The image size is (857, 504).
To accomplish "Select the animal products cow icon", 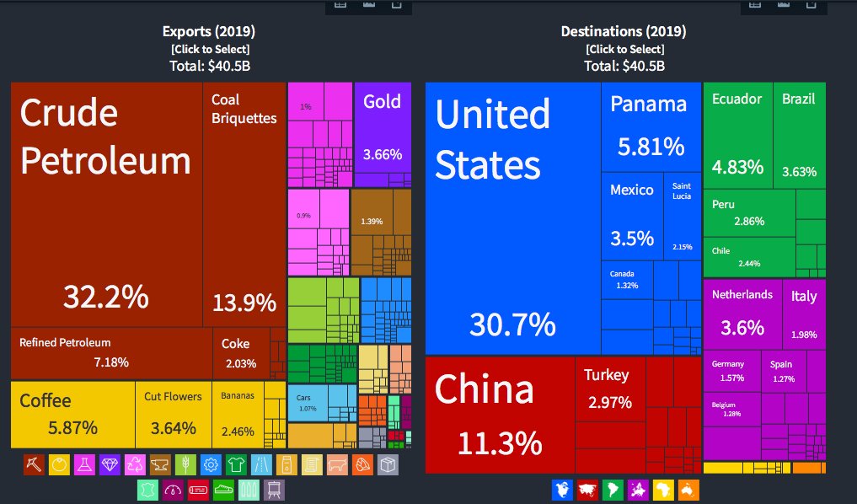I will tap(337, 464).
